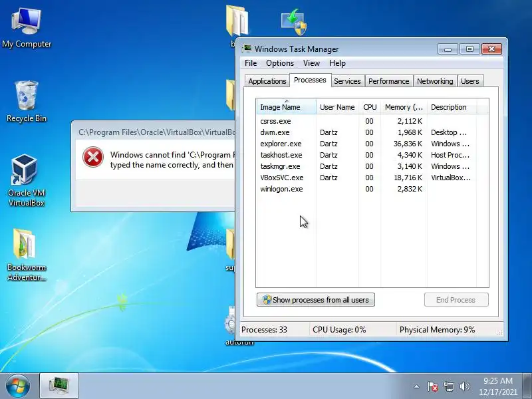Sort by User Name column
532x399 pixels.
pyautogui.click(x=337, y=107)
